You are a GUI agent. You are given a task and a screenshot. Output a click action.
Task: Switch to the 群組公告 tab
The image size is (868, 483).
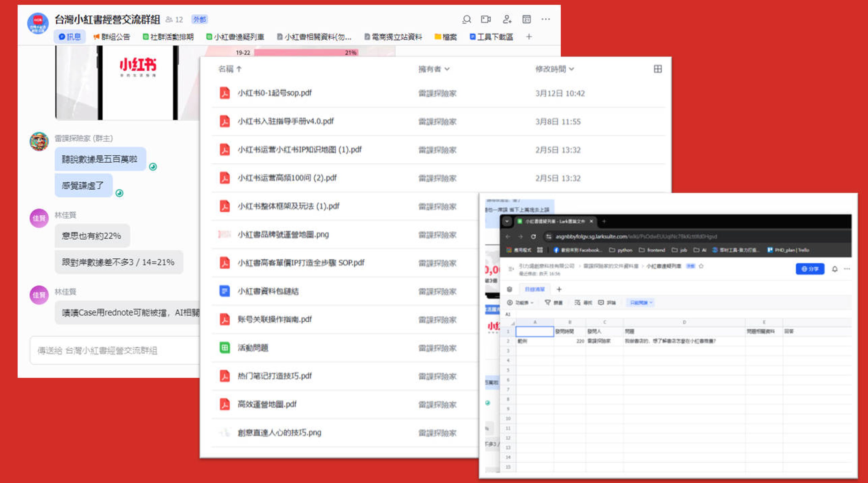111,37
